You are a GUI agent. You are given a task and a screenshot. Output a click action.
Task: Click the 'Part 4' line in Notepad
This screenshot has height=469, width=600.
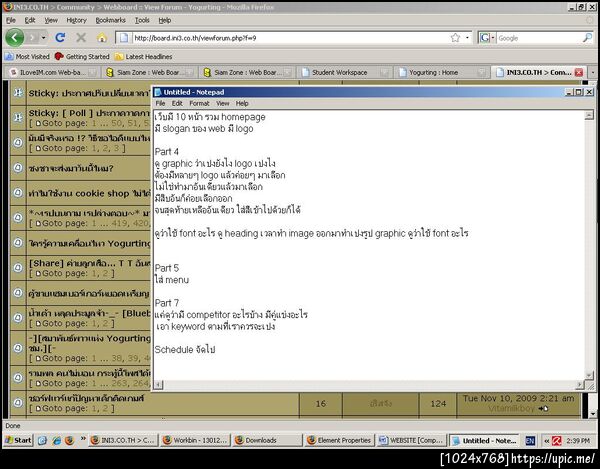click(x=167, y=151)
